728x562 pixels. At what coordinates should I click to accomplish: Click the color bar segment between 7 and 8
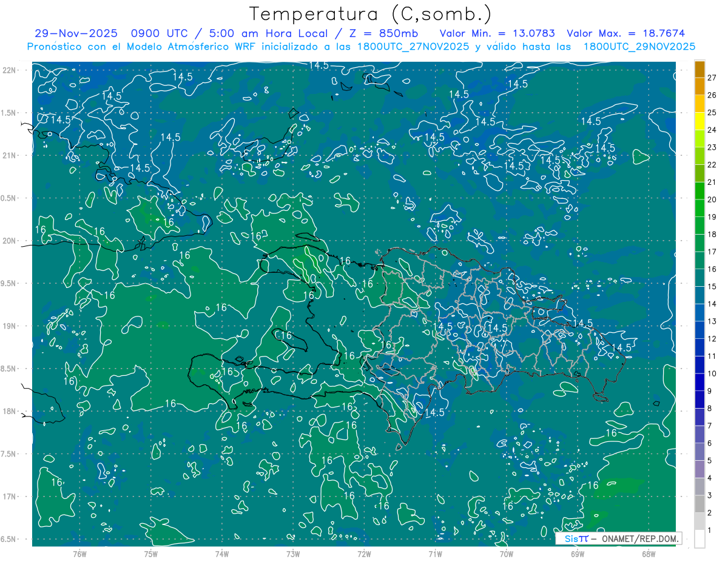point(699,417)
